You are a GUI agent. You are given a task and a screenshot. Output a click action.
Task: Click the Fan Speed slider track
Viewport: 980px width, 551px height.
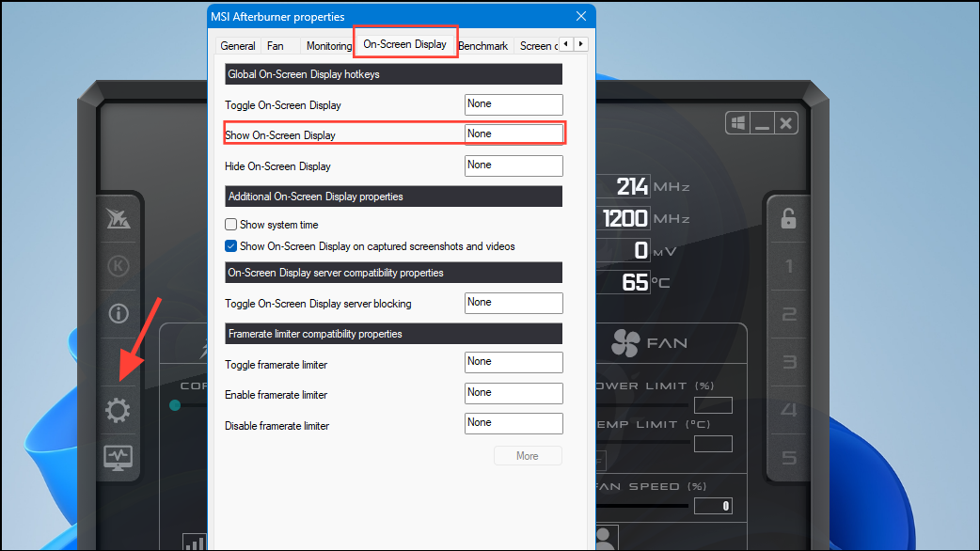tap(643, 506)
